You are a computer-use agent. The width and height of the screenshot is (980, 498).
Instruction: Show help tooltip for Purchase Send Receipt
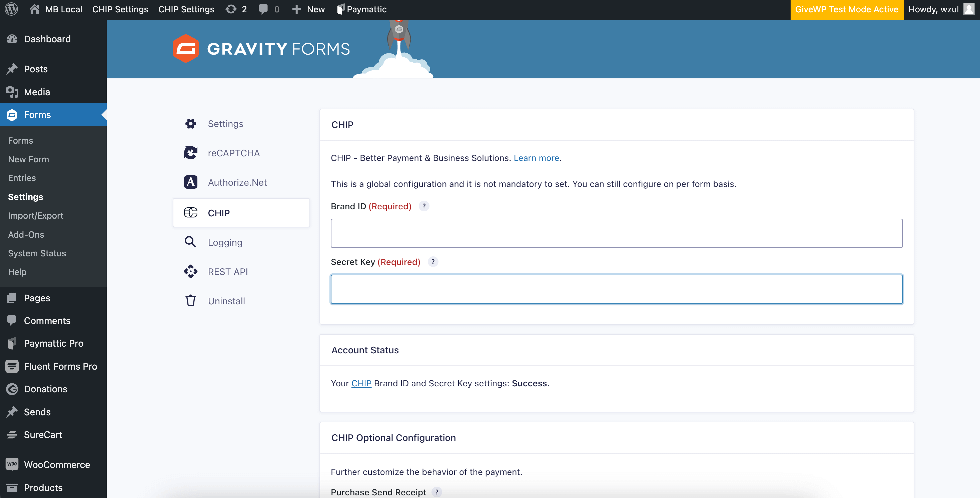(437, 492)
